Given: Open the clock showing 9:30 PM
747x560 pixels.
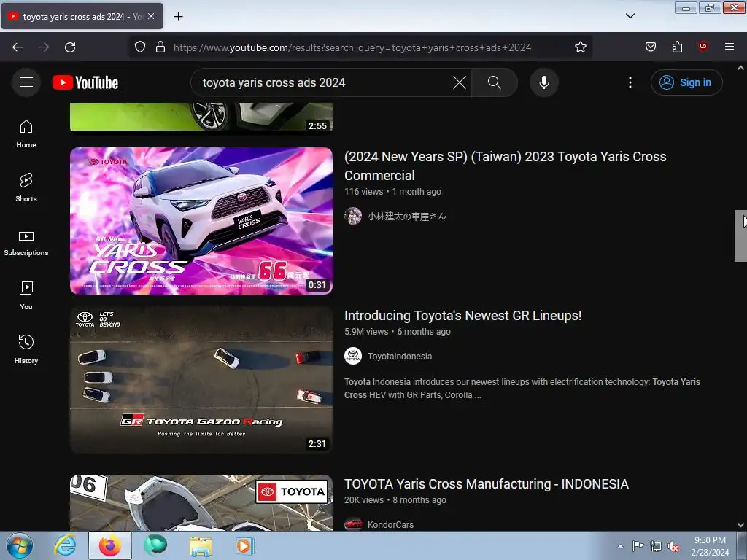Looking at the screenshot, I should pyautogui.click(x=710, y=546).
